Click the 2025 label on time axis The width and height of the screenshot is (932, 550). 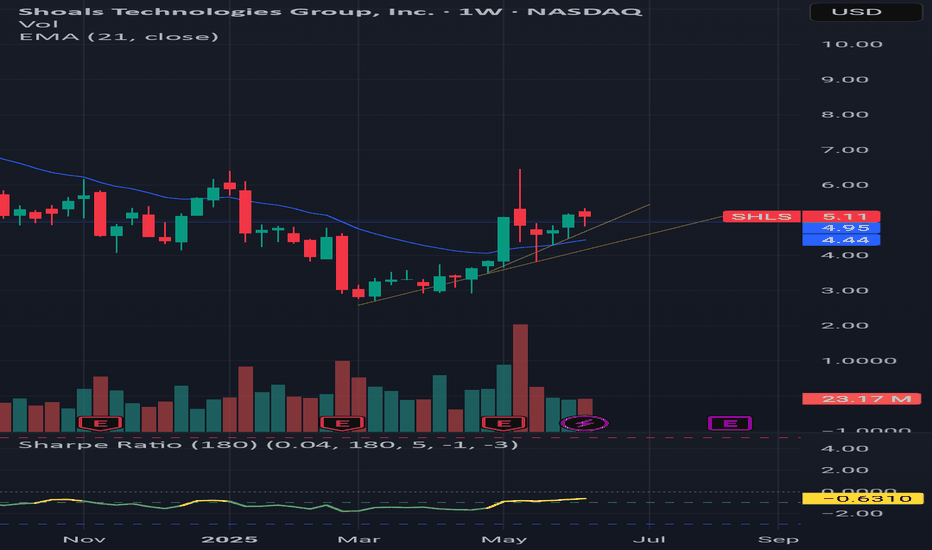pyautogui.click(x=229, y=539)
